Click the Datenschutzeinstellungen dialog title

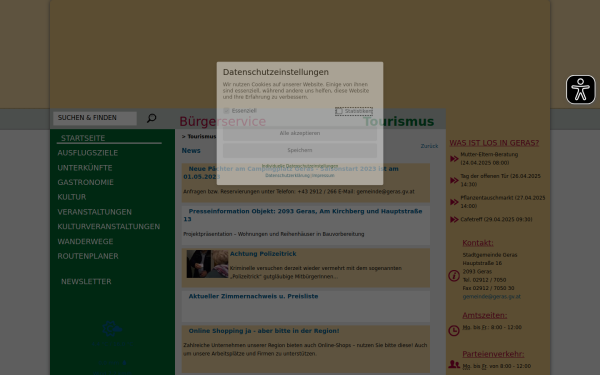[x=276, y=72]
